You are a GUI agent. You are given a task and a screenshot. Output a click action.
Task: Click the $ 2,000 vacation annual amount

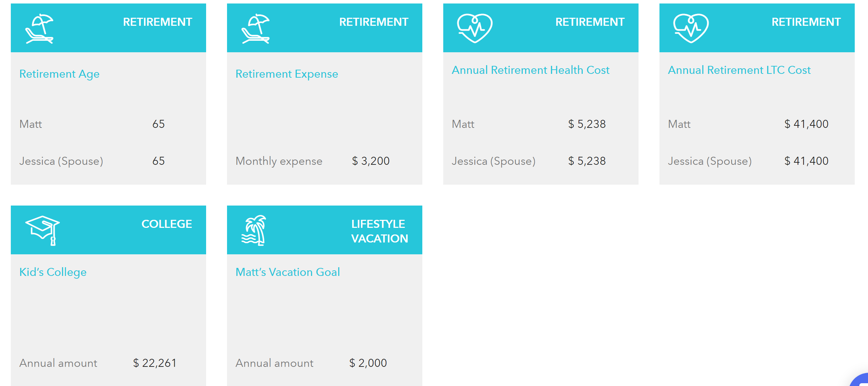pyautogui.click(x=368, y=363)
